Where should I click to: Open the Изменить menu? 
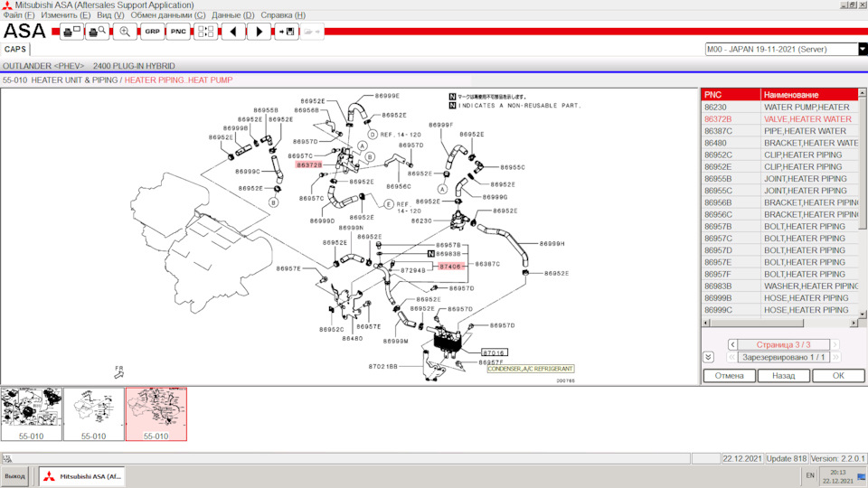[x=65, y=15]
